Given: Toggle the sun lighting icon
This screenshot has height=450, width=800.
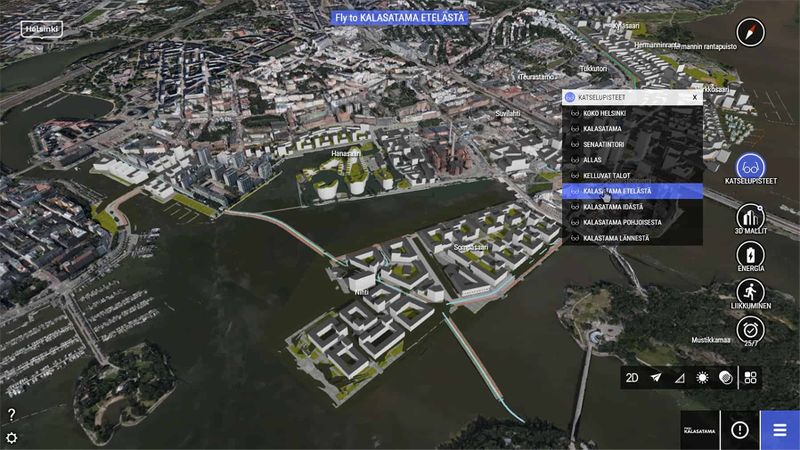Looking at the screenshot, I should (703, 378).
